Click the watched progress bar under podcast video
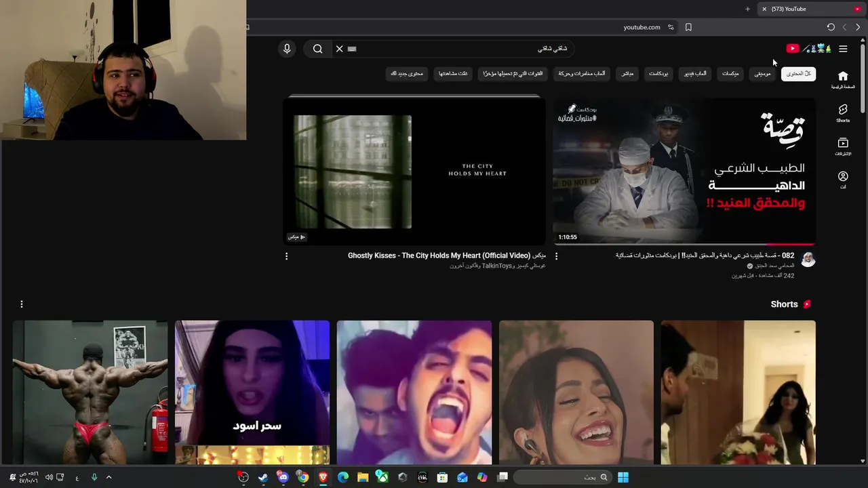Screen dimensions: 868x488 684,244
